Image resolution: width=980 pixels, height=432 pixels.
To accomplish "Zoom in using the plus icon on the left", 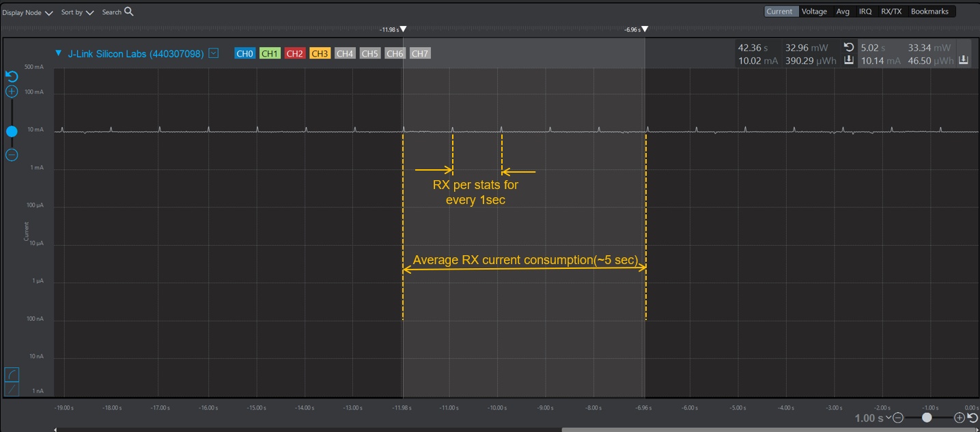I will (11, 91).
